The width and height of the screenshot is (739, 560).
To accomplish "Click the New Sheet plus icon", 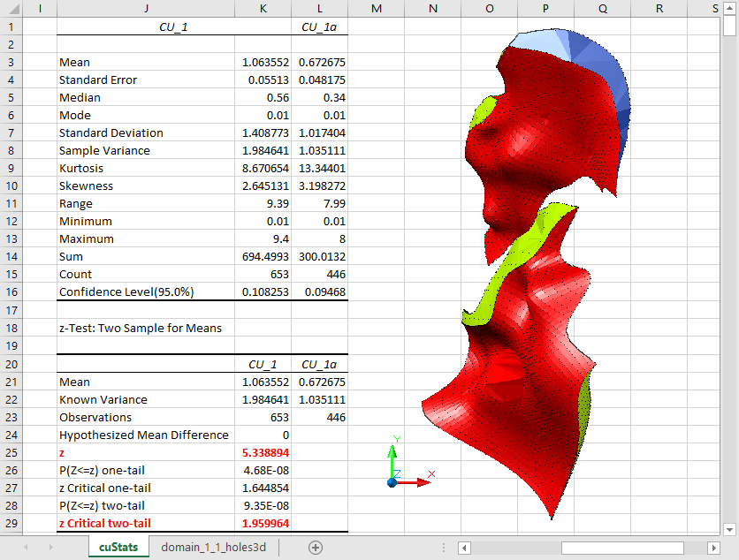I will tap(315, 548).
